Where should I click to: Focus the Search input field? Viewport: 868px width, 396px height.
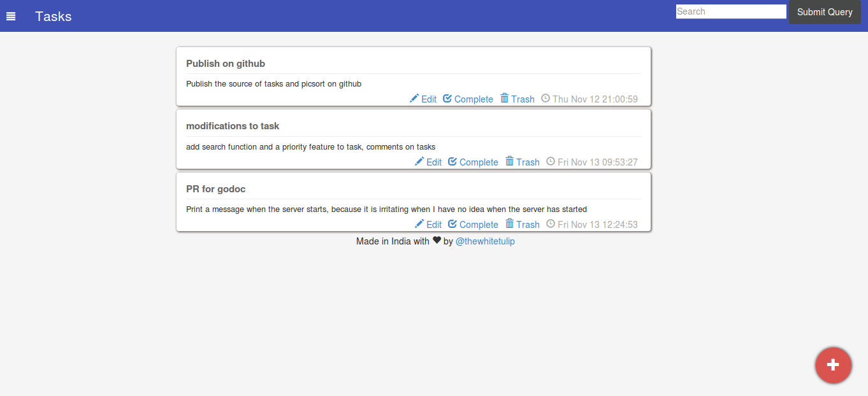point(731,11)
